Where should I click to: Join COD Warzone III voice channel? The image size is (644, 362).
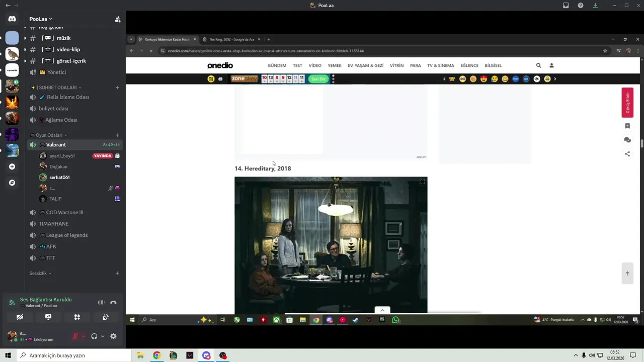click(75, 213)
